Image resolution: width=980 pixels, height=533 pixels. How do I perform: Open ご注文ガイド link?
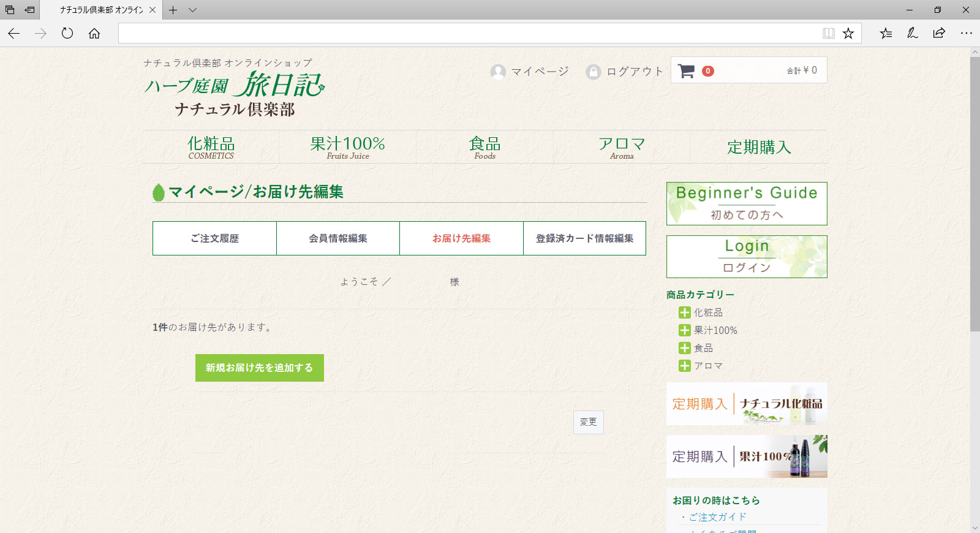pos(718,517)
